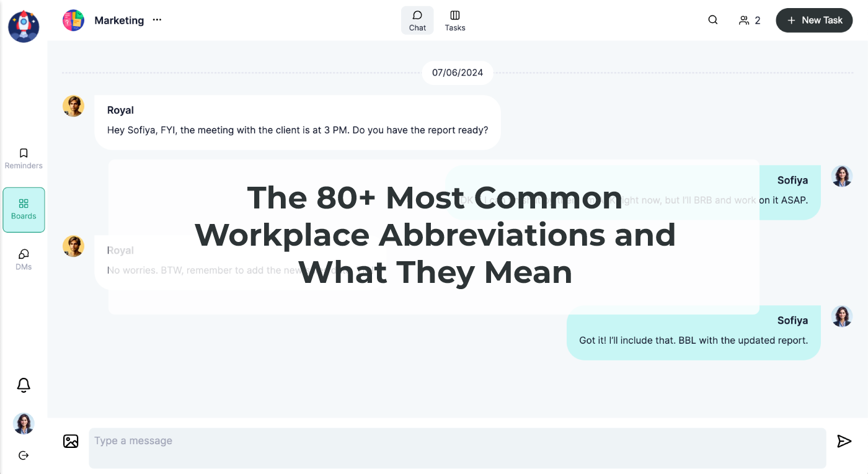This screenshot has width=868, height=474.
Task: Check notifications via the bell icon
Action: pyautogui.click(x=23, y=385)
